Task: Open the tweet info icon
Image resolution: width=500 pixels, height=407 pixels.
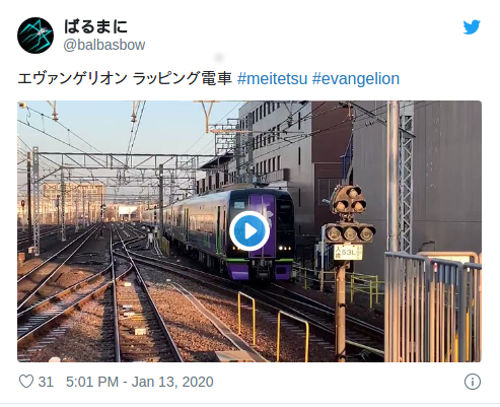Action: [472, 382]
